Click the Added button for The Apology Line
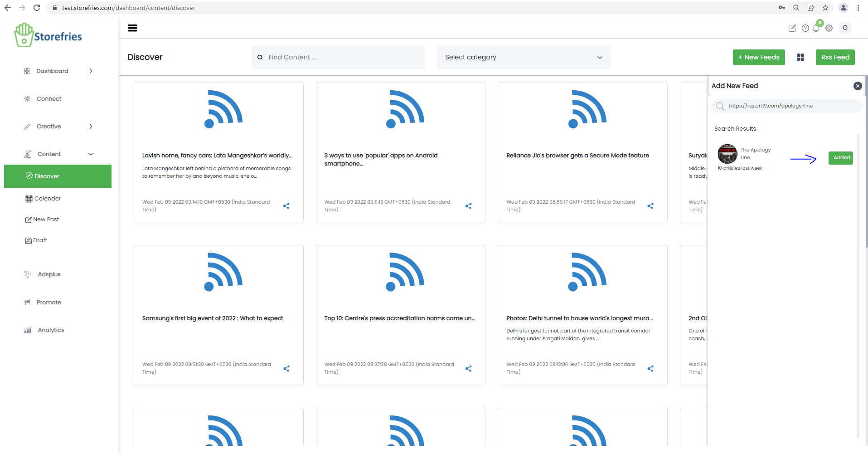 tap(841, 158)
